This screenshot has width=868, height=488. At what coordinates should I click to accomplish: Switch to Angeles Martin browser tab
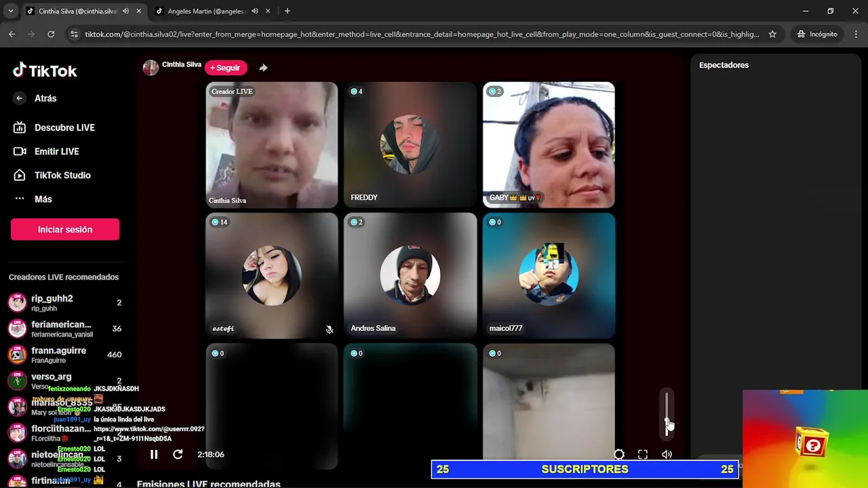click(207, 12)
